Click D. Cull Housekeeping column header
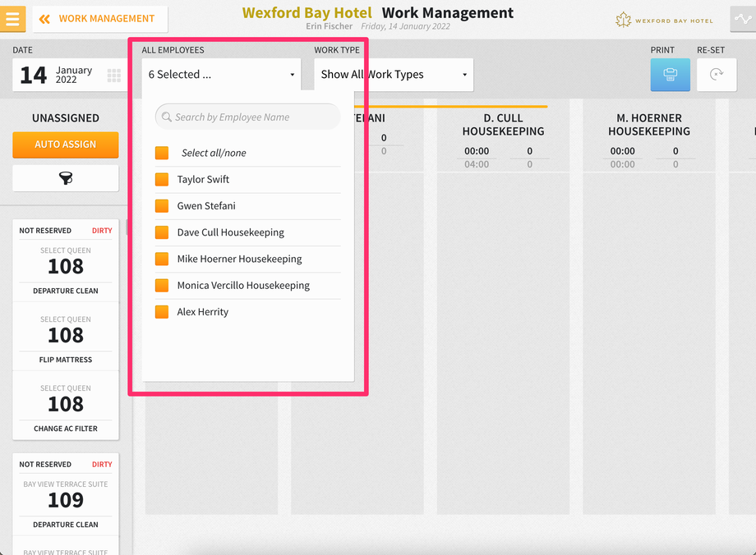Viewport: 756px width, 555px height. 503,125
